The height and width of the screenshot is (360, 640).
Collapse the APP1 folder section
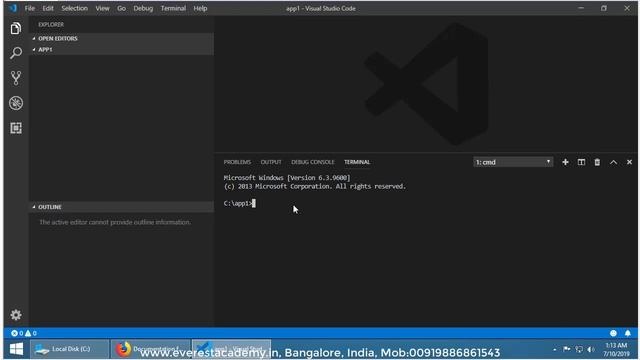(x=121, y=49)
